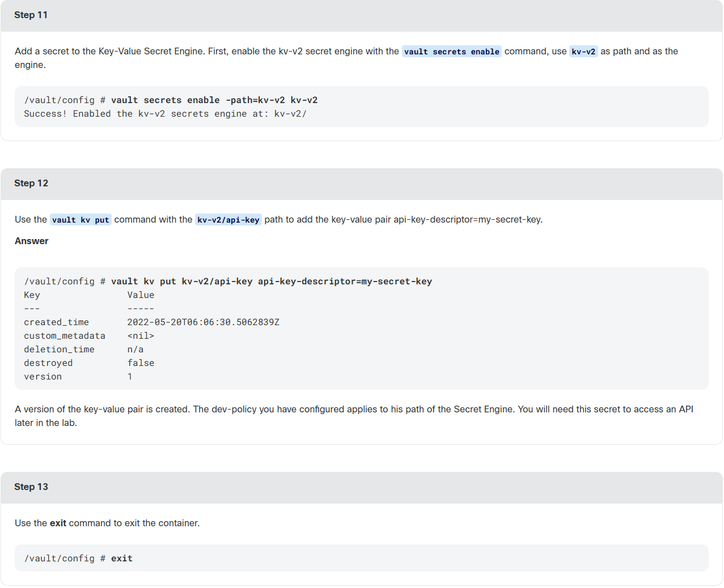
Task: Click the Answer heading in Step 12
Action: point(32,241)
